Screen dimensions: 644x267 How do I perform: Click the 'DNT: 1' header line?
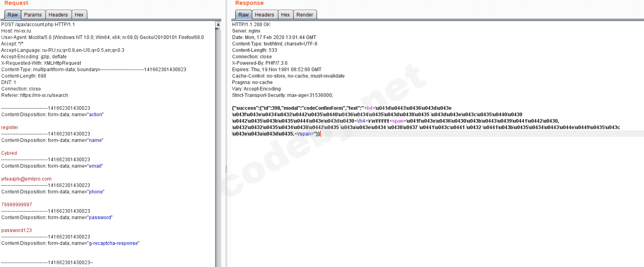click(x=9, y=82)
